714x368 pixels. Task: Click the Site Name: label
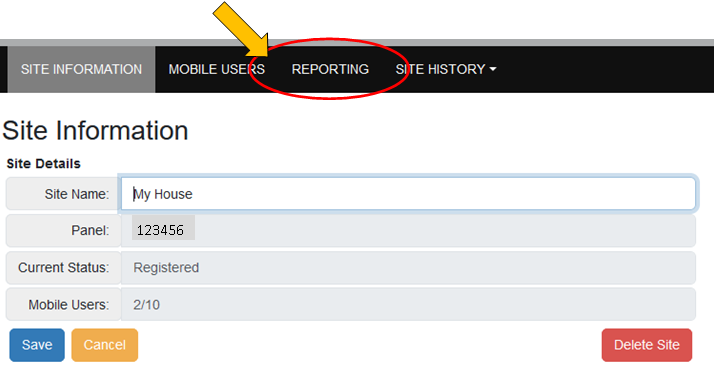[76, 194]
